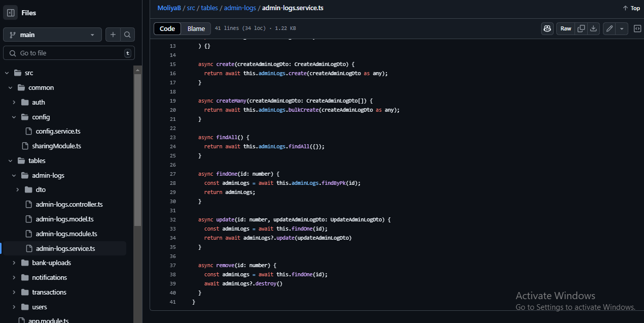Switch to Blame view

pos(196,28)
